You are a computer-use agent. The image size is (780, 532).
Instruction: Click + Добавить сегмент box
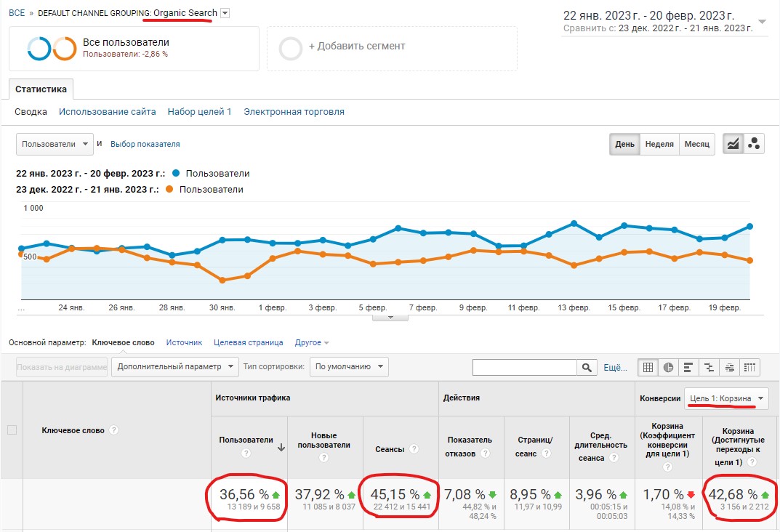point(392,49)
